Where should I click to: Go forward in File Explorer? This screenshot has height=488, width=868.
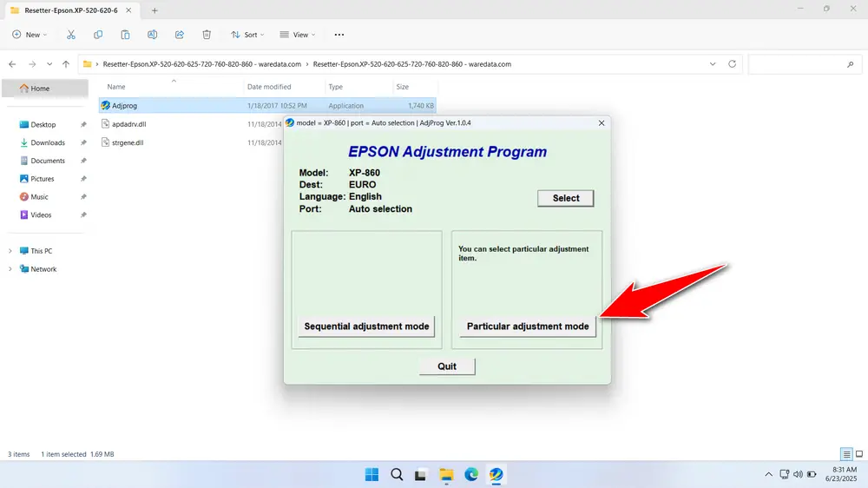pyautogui.click(x=32, y=64)
